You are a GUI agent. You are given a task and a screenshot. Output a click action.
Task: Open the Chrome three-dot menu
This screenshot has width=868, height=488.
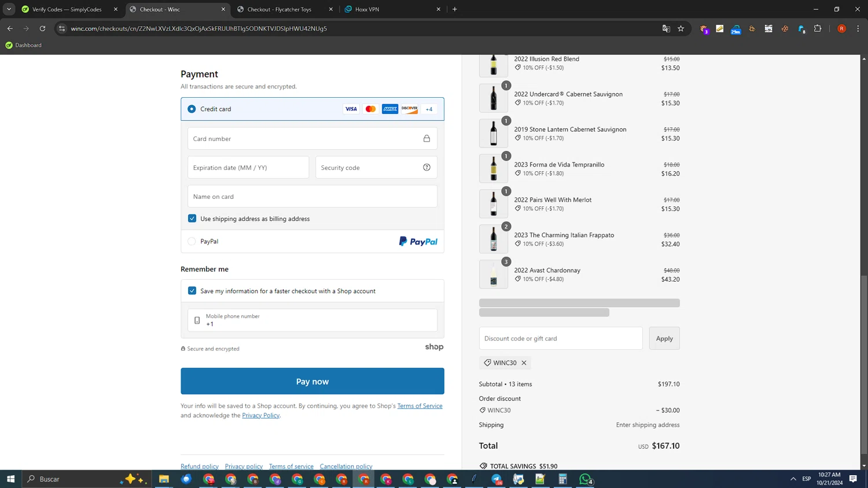[858, 28]
